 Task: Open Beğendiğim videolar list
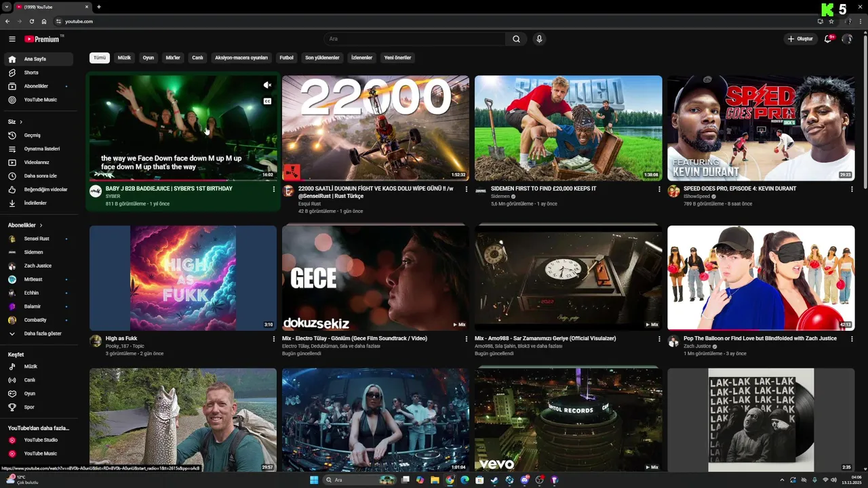point(37,189)
